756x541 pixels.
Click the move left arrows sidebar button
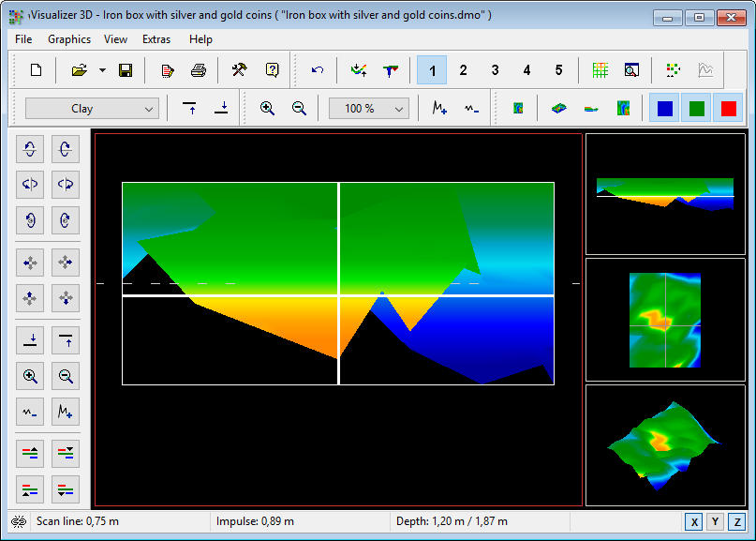[x=30, y=263]
